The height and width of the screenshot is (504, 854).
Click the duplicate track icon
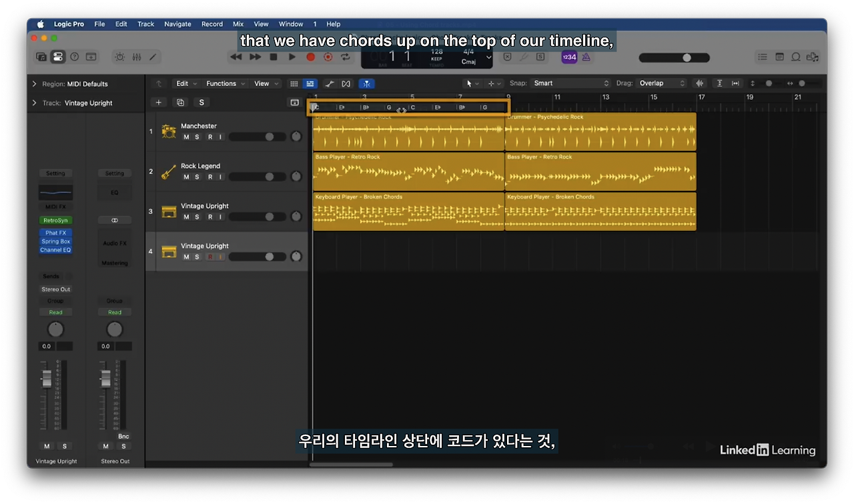(180, 102)
